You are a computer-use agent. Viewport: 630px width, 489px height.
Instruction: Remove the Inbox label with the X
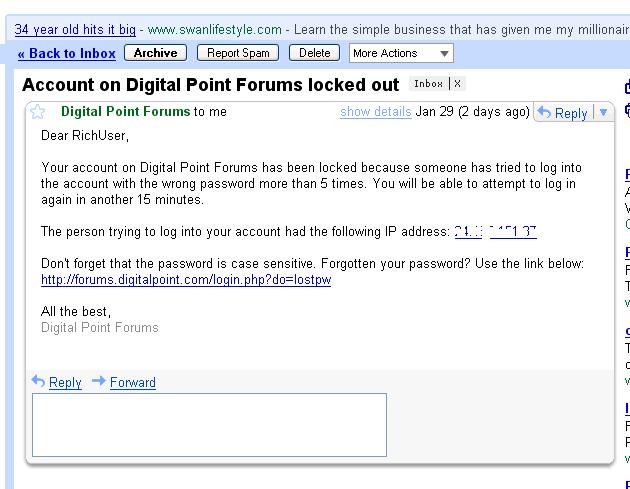pyautogui.click(x=457, y=84)
